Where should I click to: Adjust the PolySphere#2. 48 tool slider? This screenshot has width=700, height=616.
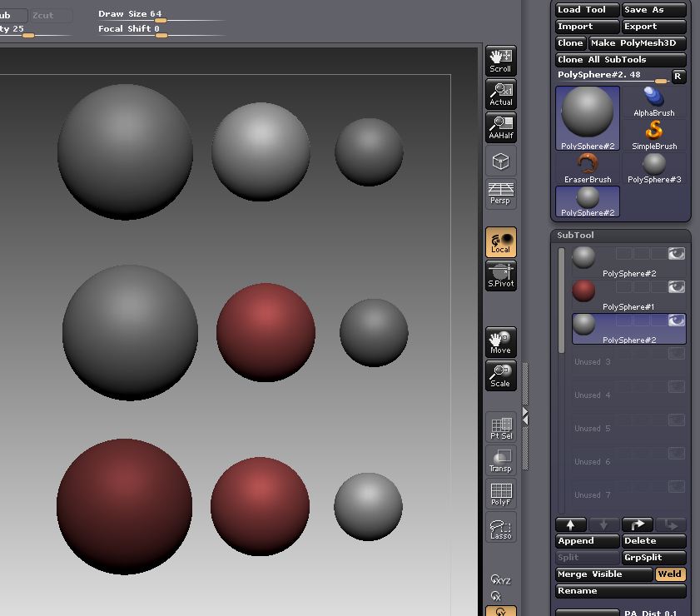(612, 77)
